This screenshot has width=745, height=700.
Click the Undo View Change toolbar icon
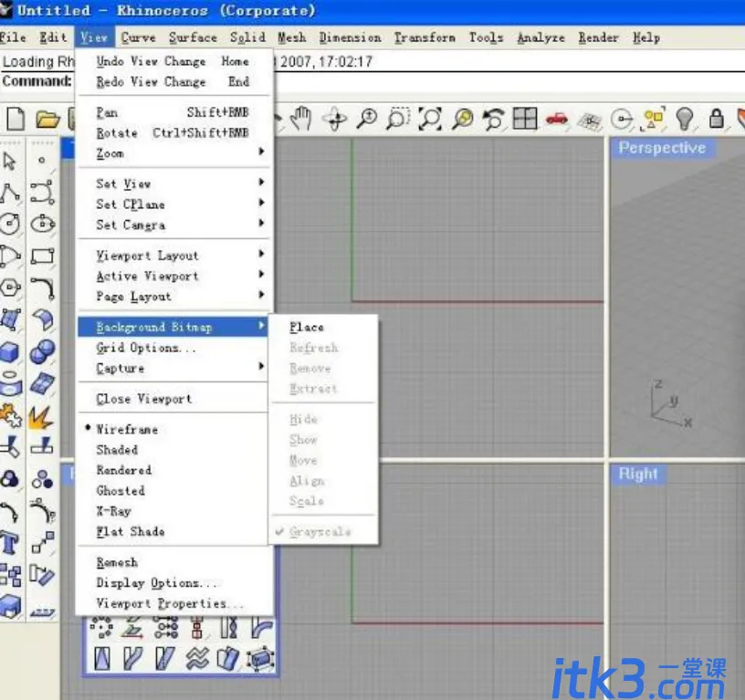(x=494, y=119)
